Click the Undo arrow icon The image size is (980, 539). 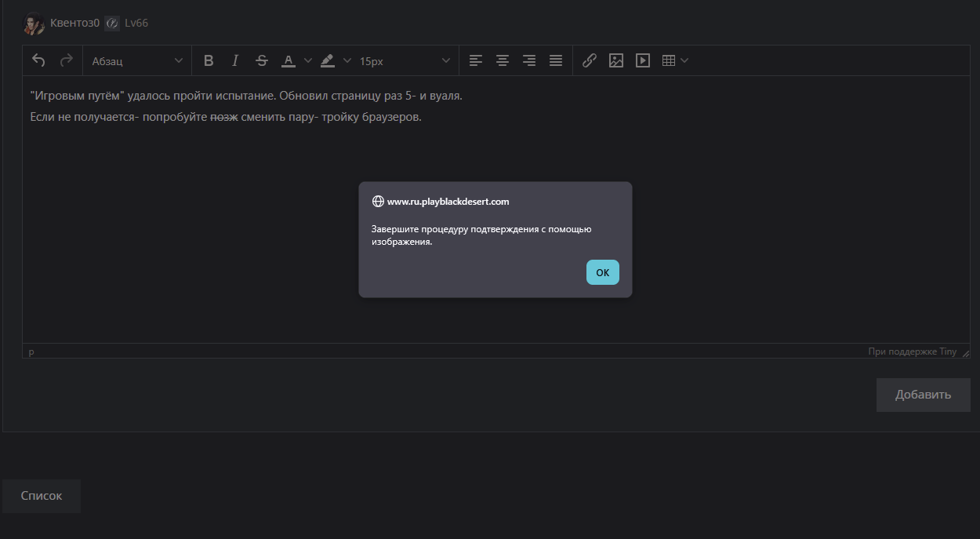38,60
